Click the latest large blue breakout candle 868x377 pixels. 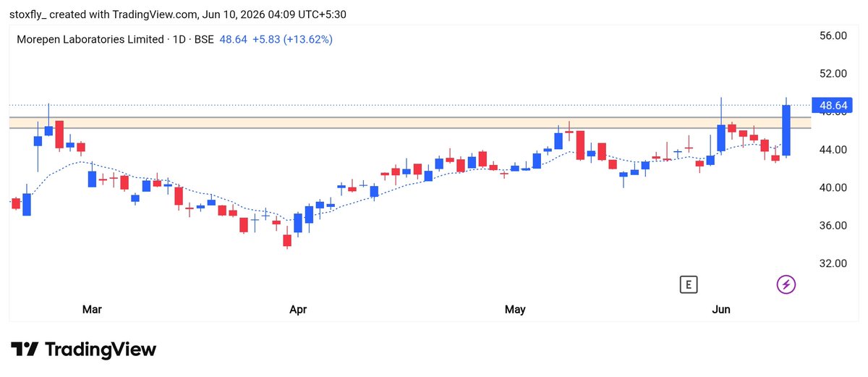tap(786, 130)
